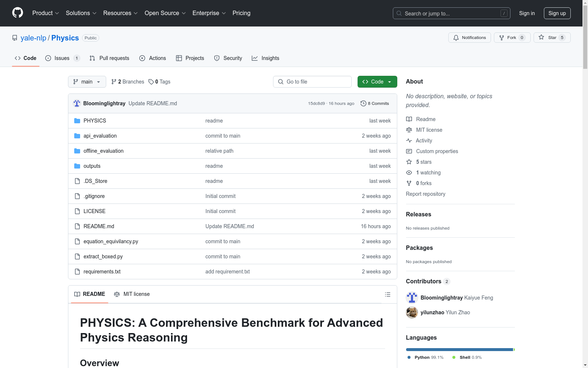Switch to the Actions tab
The image size is (588, 368).
coord(153,58)
